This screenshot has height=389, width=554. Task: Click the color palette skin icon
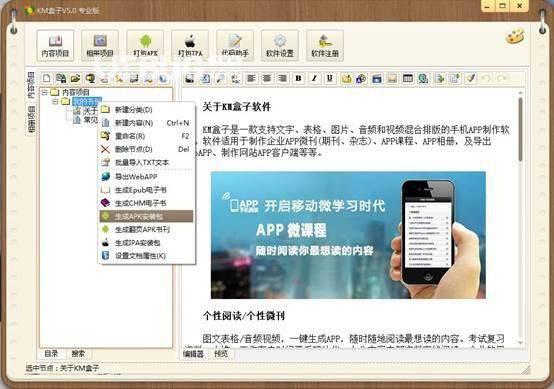pyautogui.click(x=515, y=37)
